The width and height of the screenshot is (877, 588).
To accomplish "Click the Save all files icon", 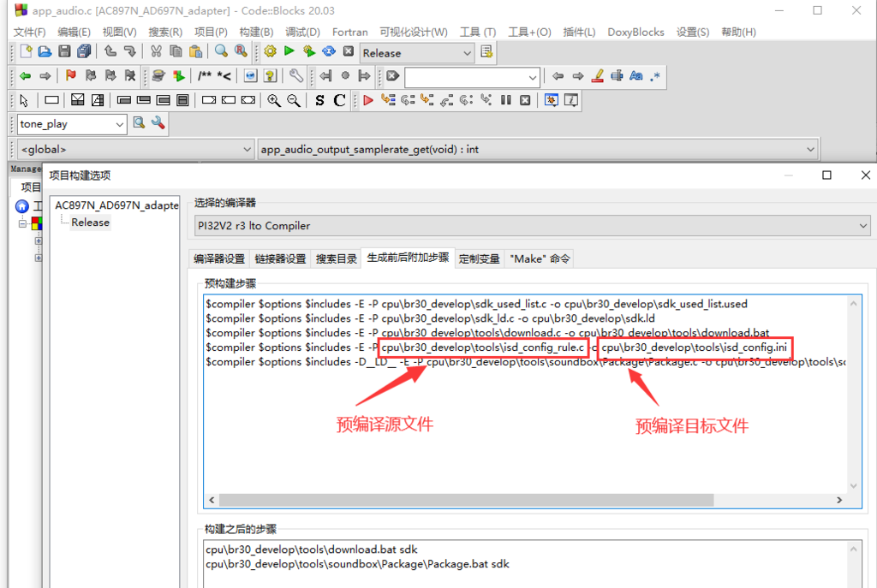I will (84, 52).
